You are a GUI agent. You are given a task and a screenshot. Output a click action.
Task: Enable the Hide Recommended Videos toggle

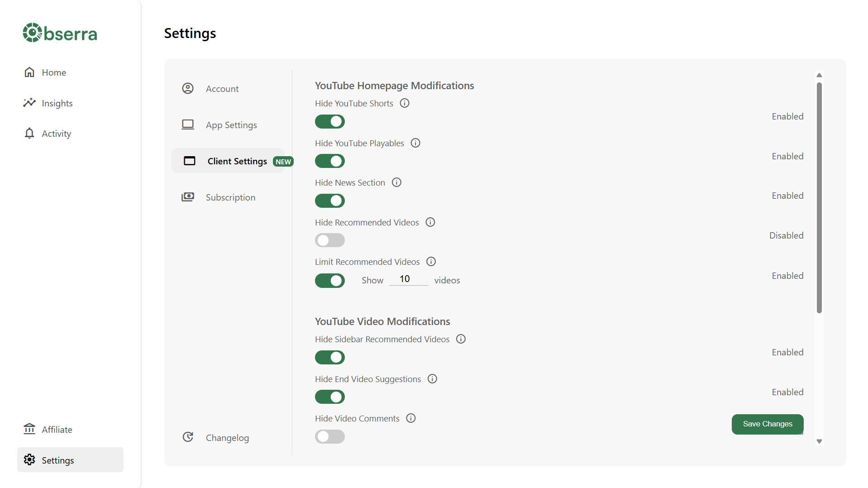pos(329,240)
